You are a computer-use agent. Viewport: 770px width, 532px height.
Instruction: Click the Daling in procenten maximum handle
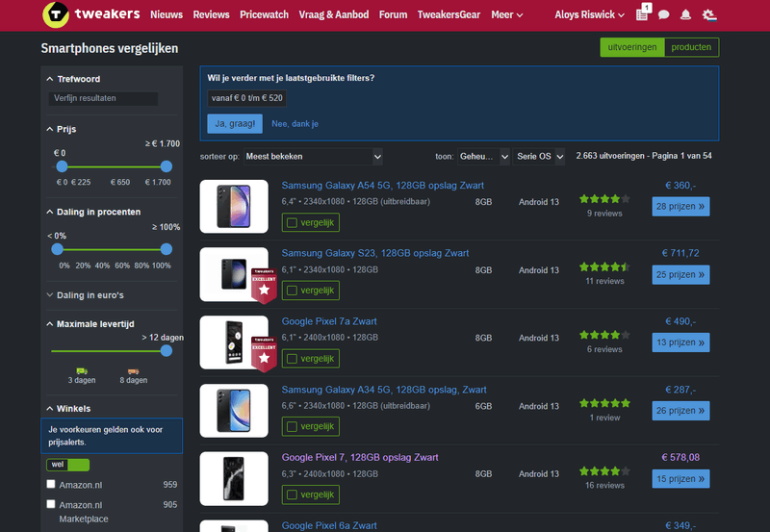pyautogui.click(x=167, y=250)
